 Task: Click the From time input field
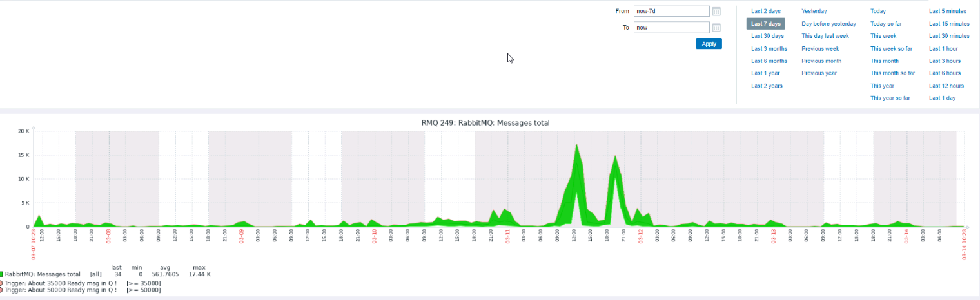pos(672,11)
